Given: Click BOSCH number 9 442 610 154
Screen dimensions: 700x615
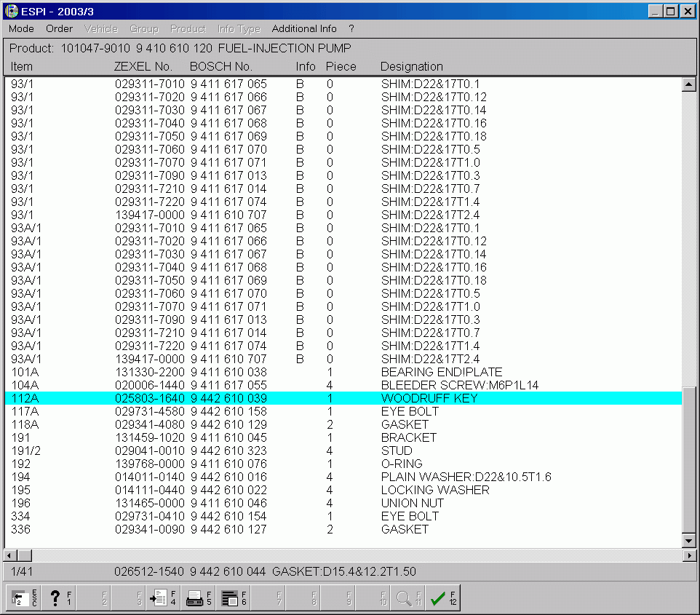Looking at the screenshot, I should pyautogui.click(x=228, y=516).
